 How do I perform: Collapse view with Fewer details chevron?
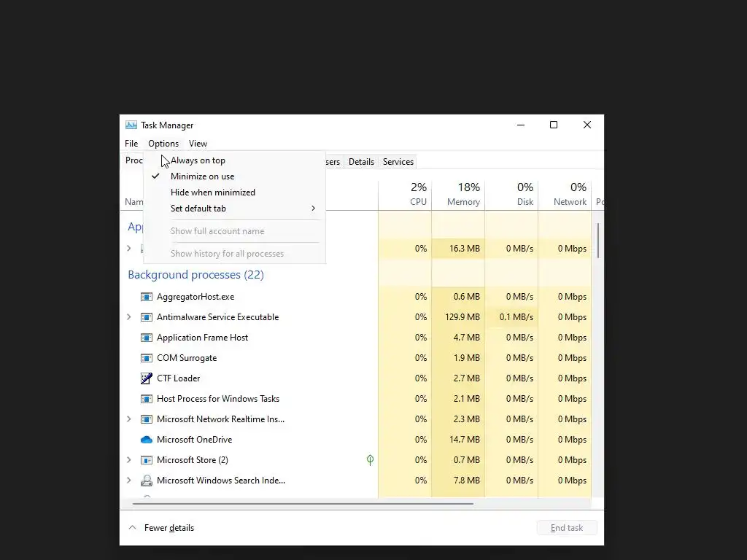133,528
